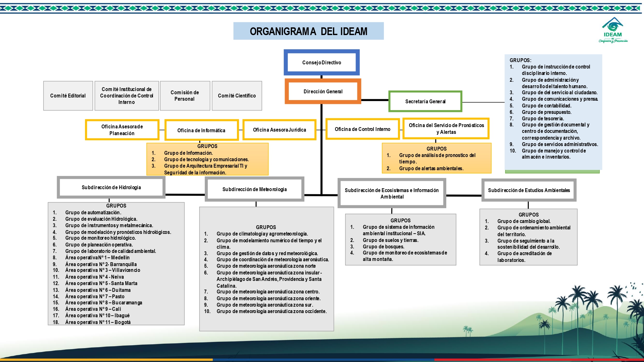
Task: Click 'Grupo de bosques.'
Action: coord(384,246)
